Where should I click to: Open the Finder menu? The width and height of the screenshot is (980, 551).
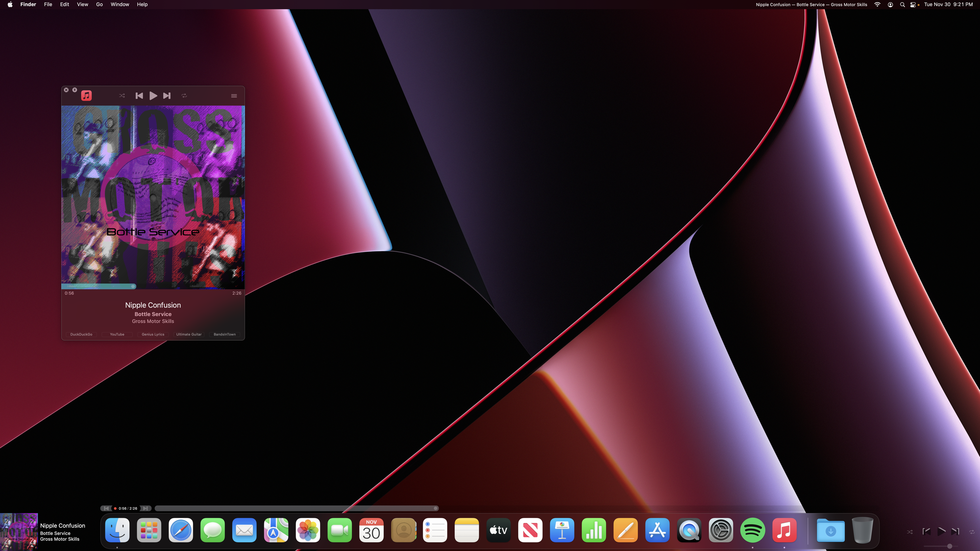click(x=28, y=4)
